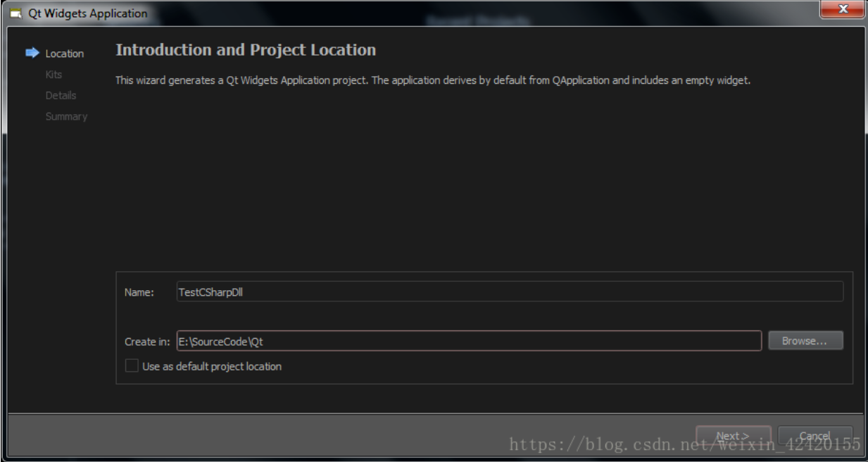Click the Create in: label
This screenshot has width=868, height=462.
(x=147, y=342)
